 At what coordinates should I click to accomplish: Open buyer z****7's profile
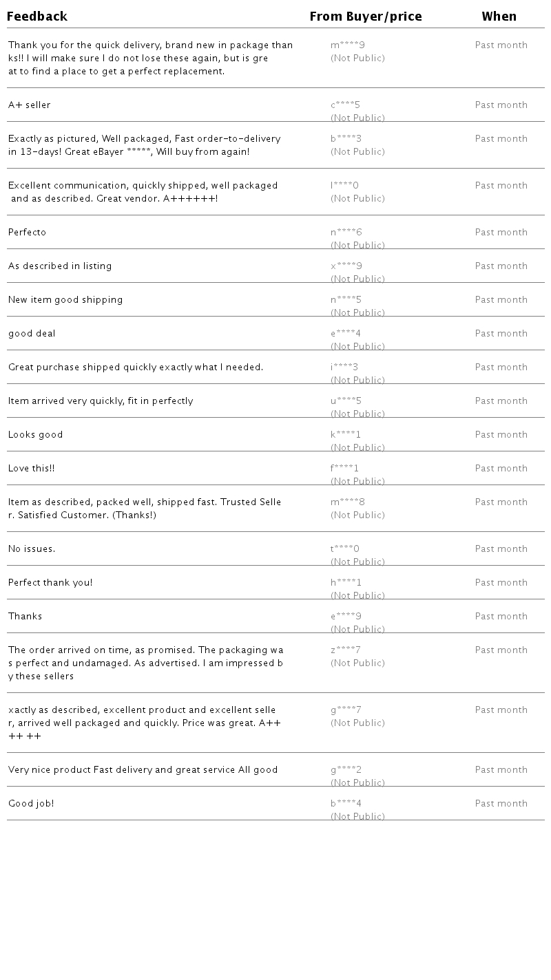[x=345, y=650]
